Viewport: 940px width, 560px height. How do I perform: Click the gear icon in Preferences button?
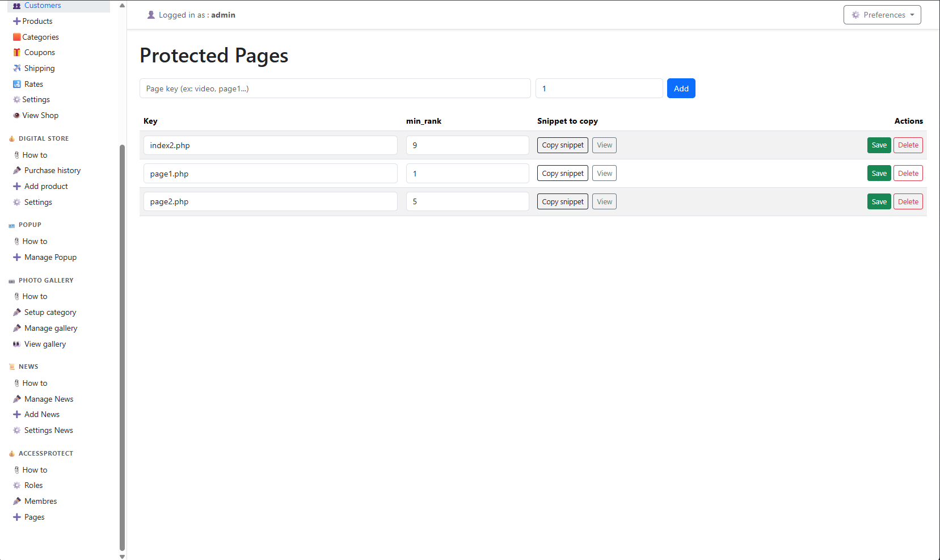(x=855, y=15)
